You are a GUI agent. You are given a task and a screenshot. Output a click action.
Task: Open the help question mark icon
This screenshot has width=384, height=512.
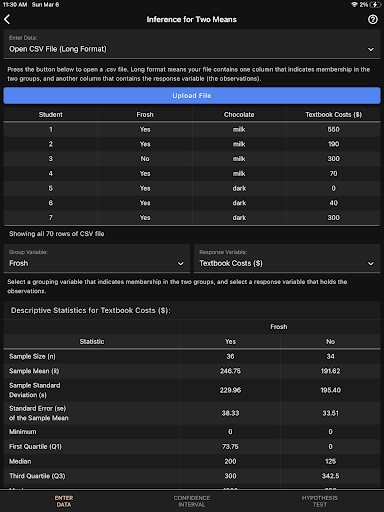(373, 19)
